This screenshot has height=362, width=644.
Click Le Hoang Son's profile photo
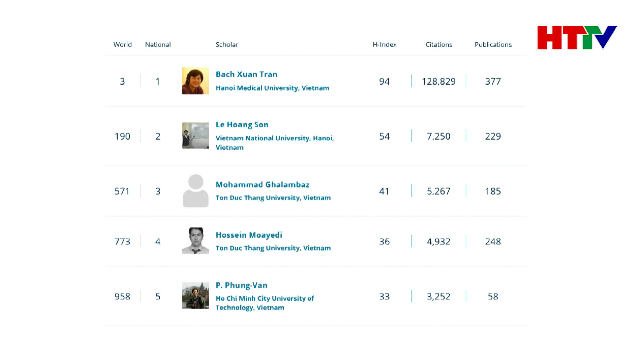[195, 135]
